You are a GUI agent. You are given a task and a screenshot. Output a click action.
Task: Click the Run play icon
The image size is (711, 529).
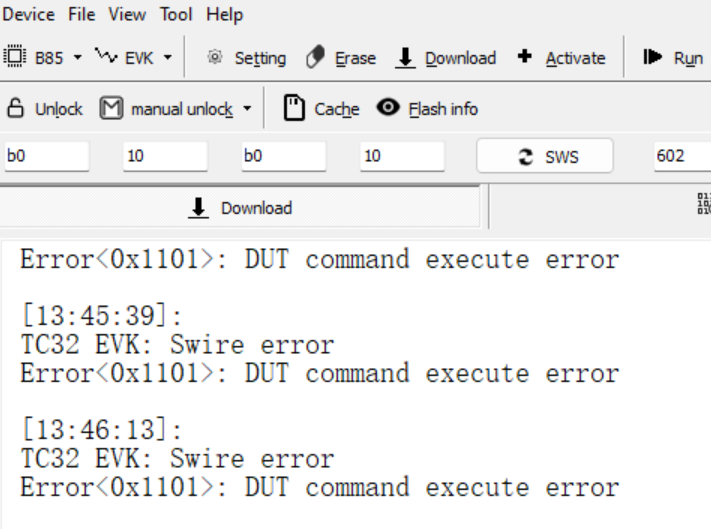(652, 57)
